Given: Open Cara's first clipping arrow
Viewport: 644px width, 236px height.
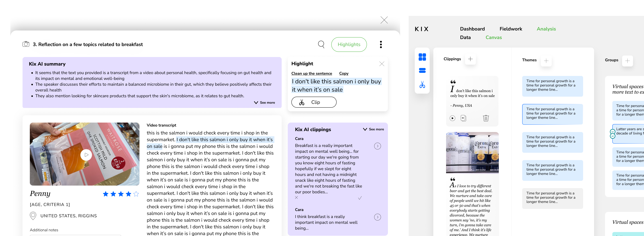Looking at the screenshot, I should [377, 146].
